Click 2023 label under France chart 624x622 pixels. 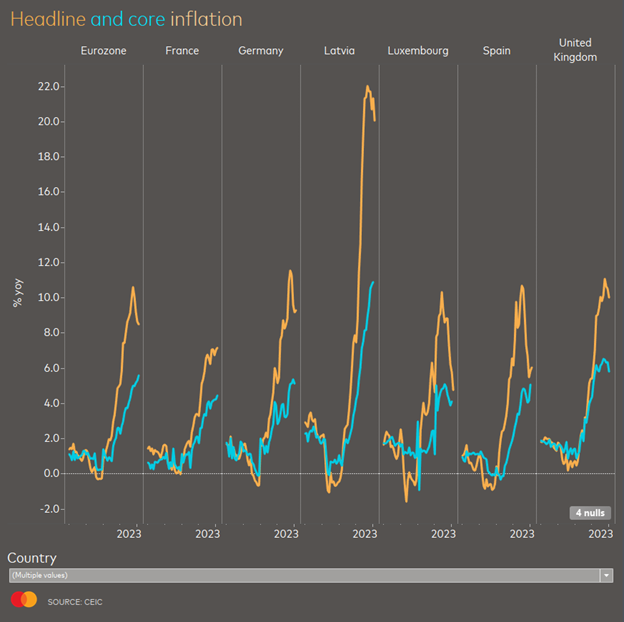pyautogui.click(x=207, y=534)
